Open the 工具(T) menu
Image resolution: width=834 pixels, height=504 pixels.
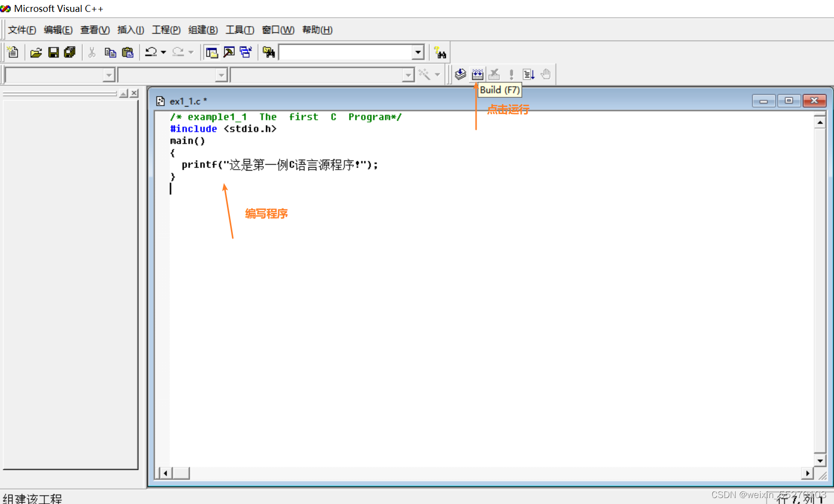point(240,30)
